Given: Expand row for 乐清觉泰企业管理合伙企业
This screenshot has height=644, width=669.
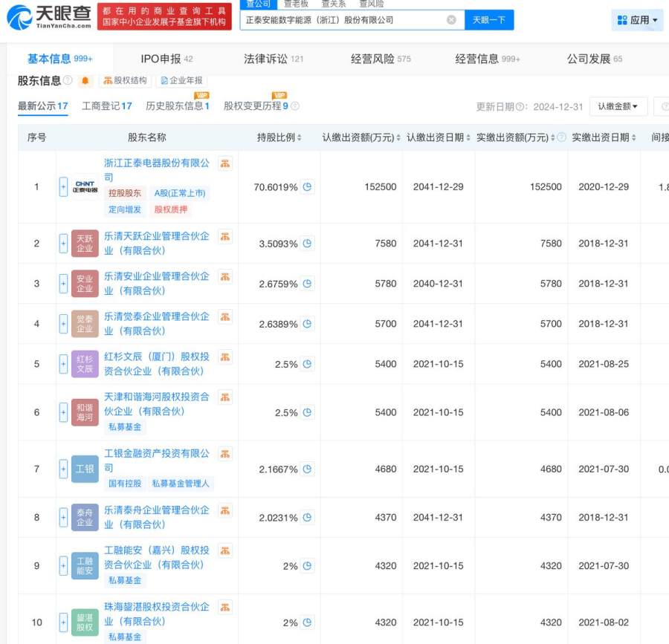Looking at the screenshot, I should coord(63,324).
